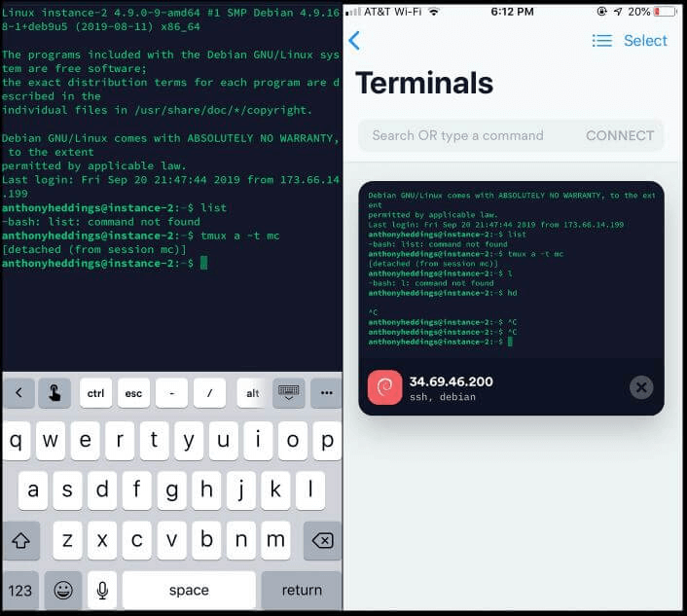Tap the microphone dictation key
The height and width of the screenshot is (616, 687).
[x=102, y=591]
